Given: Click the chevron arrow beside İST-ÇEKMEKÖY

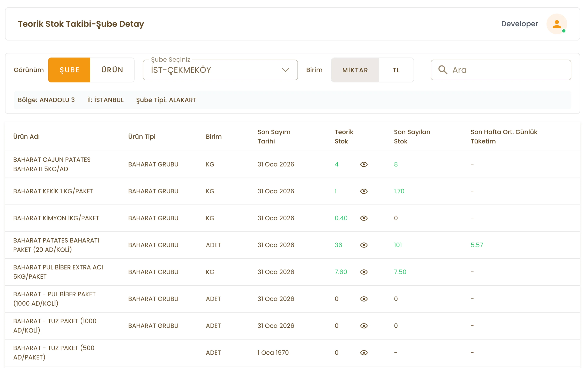Looking at the screenshot, I should (x=285, y=70).
